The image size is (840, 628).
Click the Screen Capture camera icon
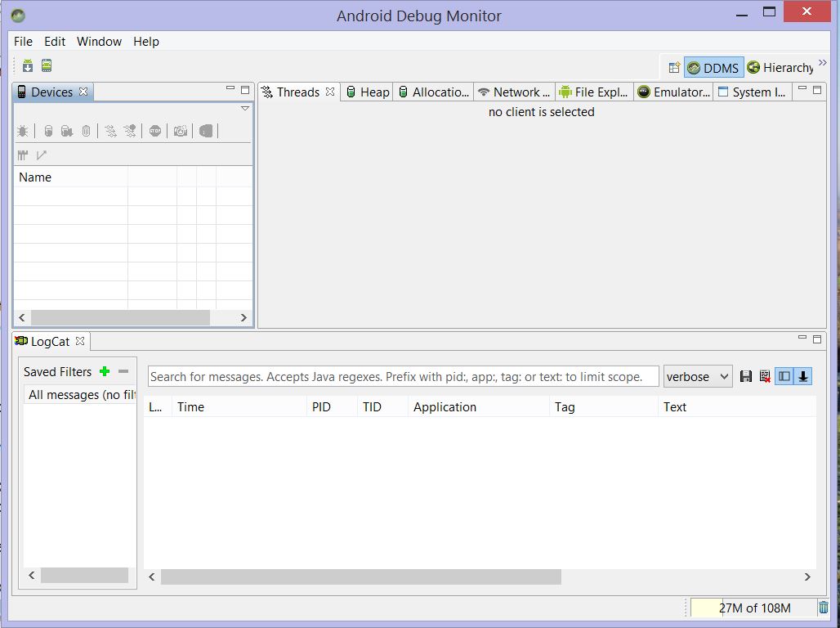click(x=180, y=131)
